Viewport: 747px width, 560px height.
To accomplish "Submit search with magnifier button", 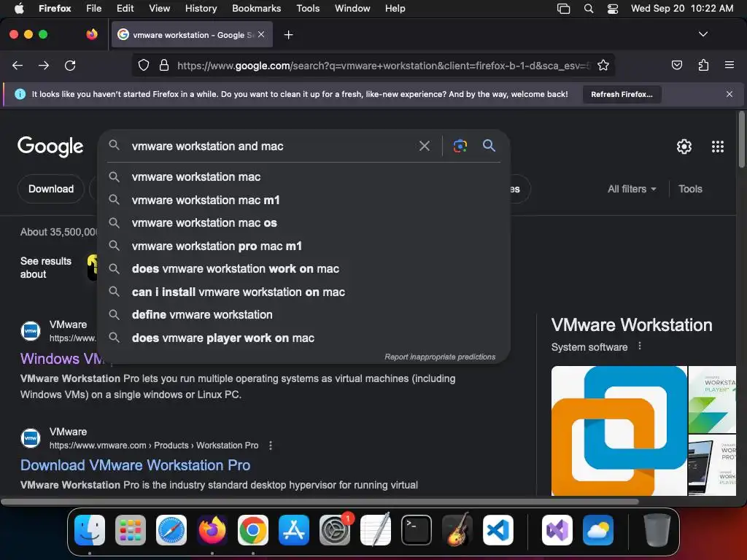I will (489, 146).
